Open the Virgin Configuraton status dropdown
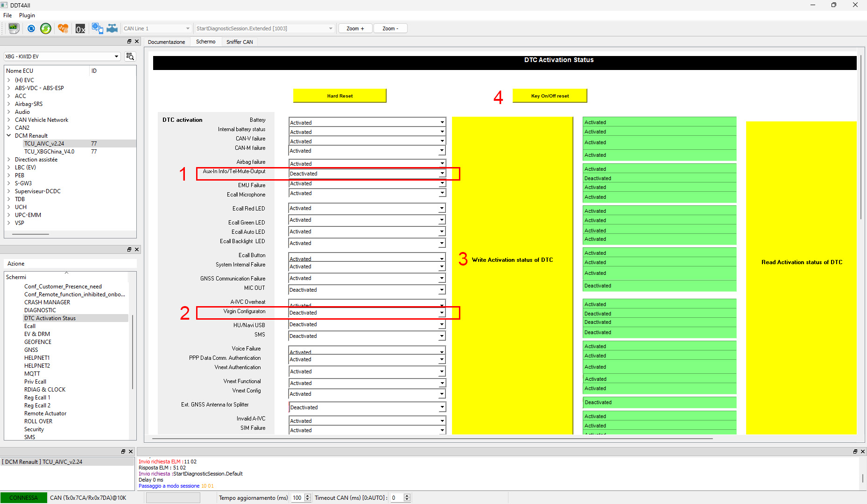The width and height of the screenshot is (867, 504). [x=367, y=313]
